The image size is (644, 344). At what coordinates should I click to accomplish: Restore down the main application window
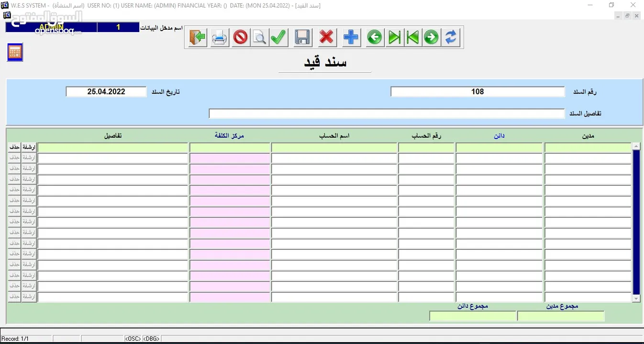pyautogui.click(x=611, y=5)
